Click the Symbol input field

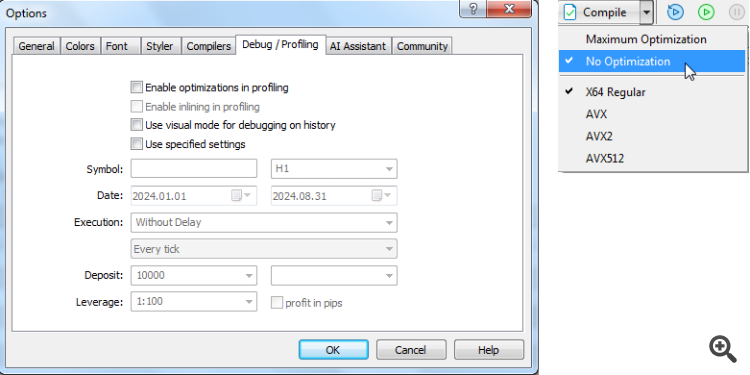tap(194, 169)
